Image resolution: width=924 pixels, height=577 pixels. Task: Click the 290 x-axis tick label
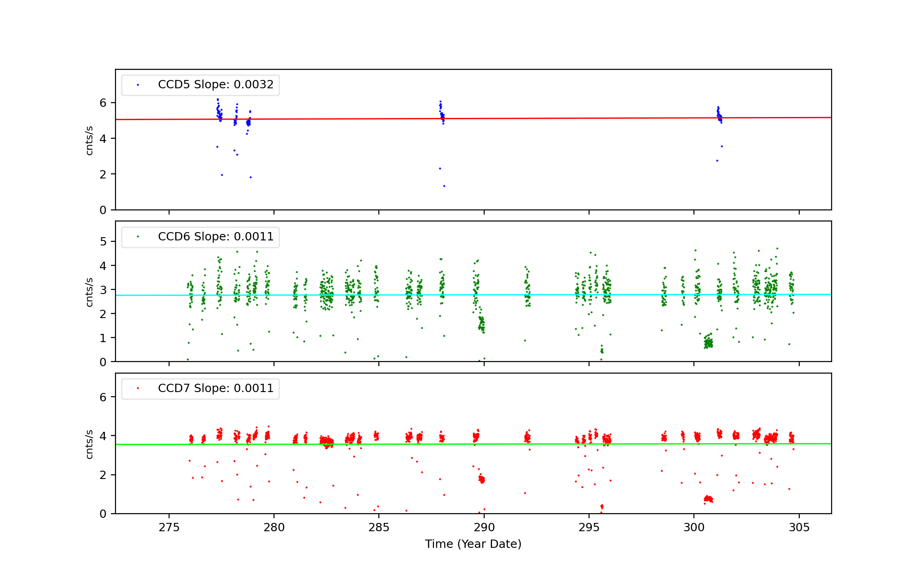coord(484,528)
